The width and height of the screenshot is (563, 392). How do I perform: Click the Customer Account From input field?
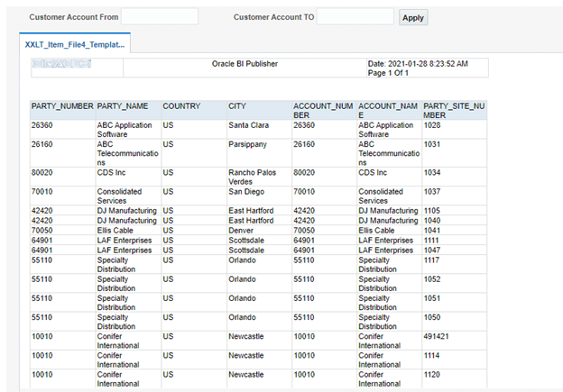pyautogui.click(x=160, y=16)
